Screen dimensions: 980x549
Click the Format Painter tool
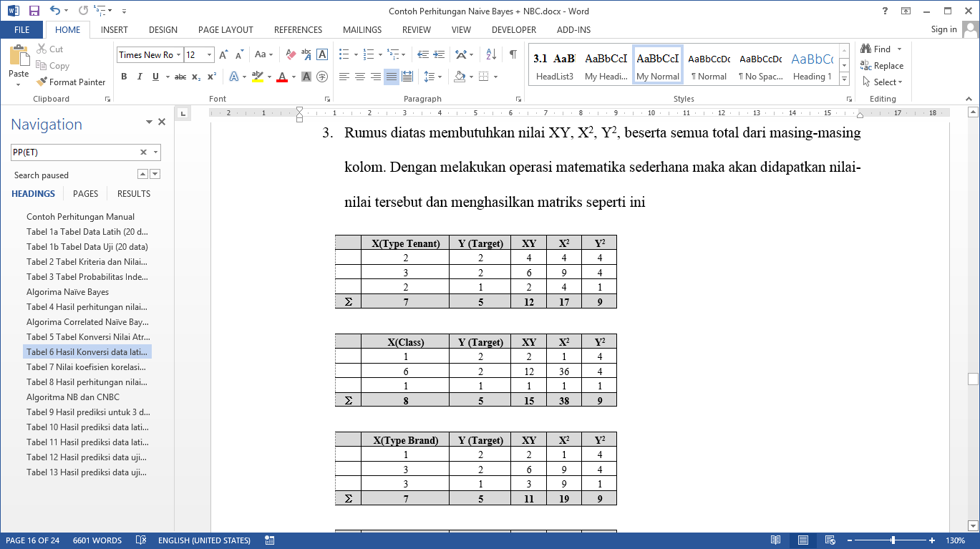point(71,82)
